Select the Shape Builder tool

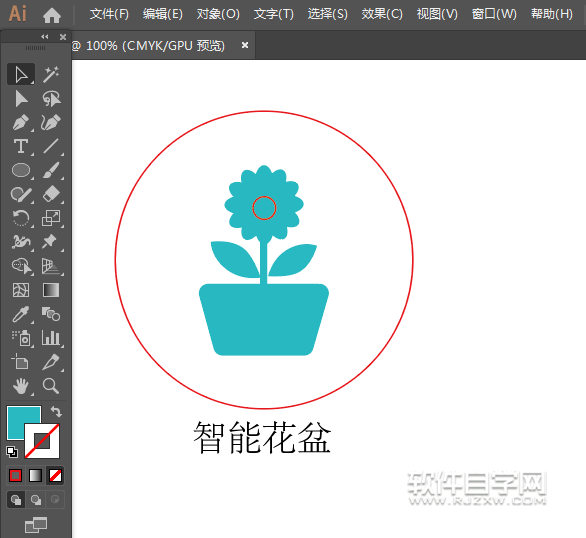coord(21,266)
